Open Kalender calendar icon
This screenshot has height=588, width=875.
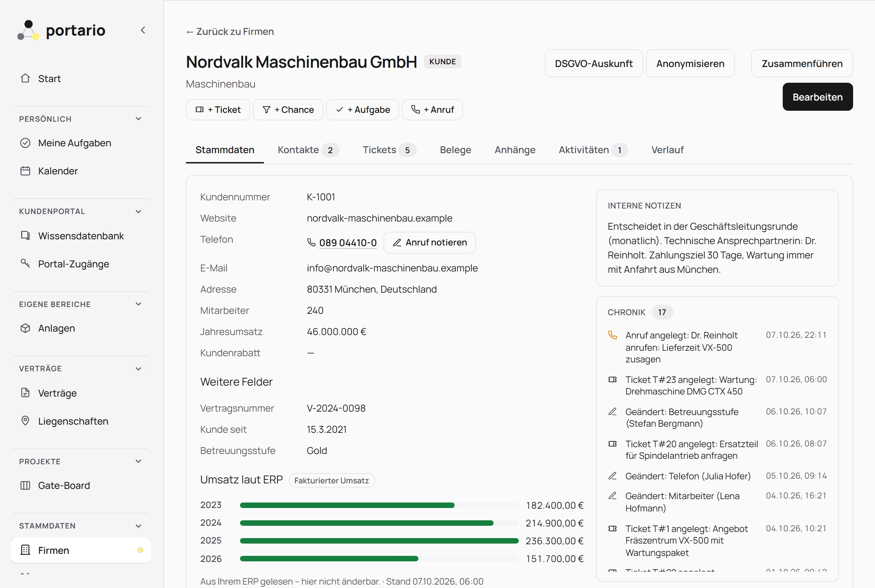pos(25,171)
